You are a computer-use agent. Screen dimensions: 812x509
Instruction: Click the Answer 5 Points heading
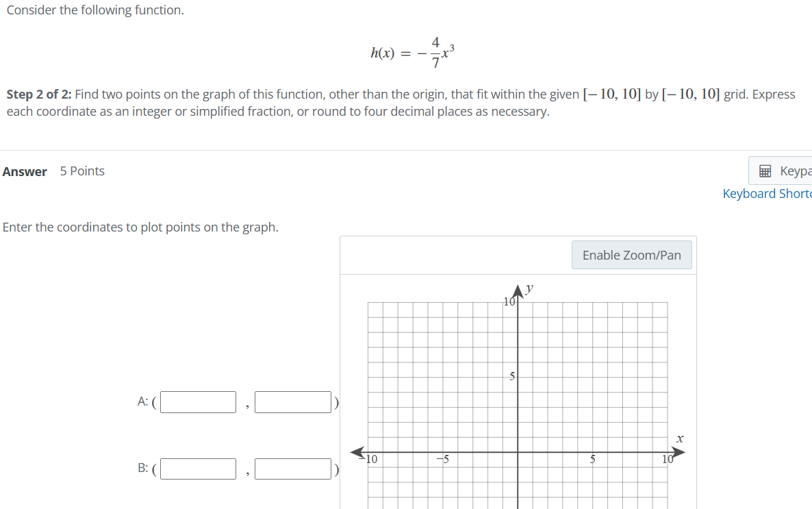point(53,171)
